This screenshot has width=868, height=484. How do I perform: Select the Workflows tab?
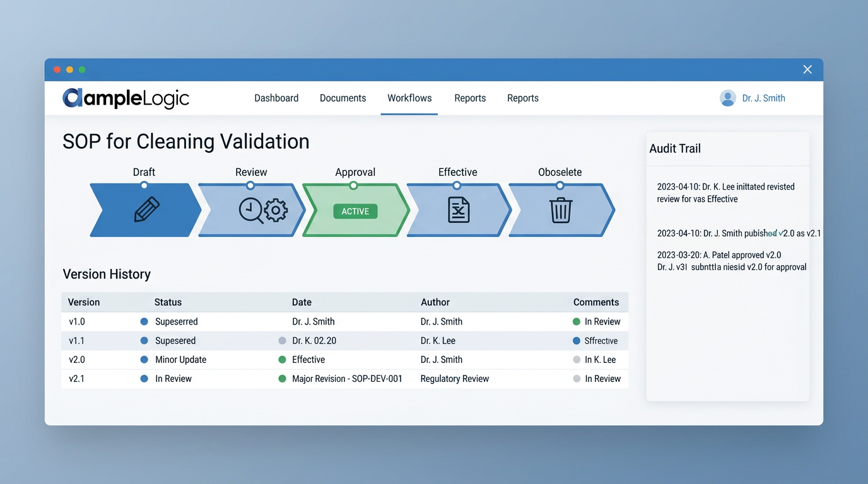409,98
